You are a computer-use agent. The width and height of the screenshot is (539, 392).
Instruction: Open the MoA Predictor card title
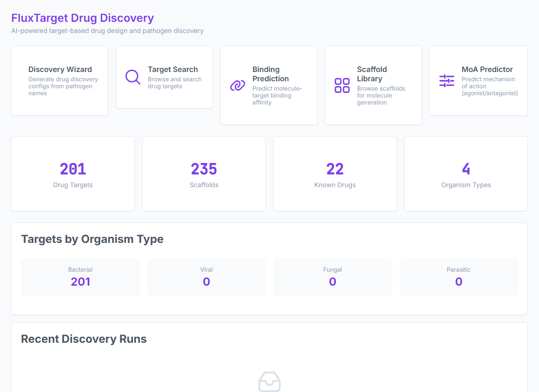[487, 69]
